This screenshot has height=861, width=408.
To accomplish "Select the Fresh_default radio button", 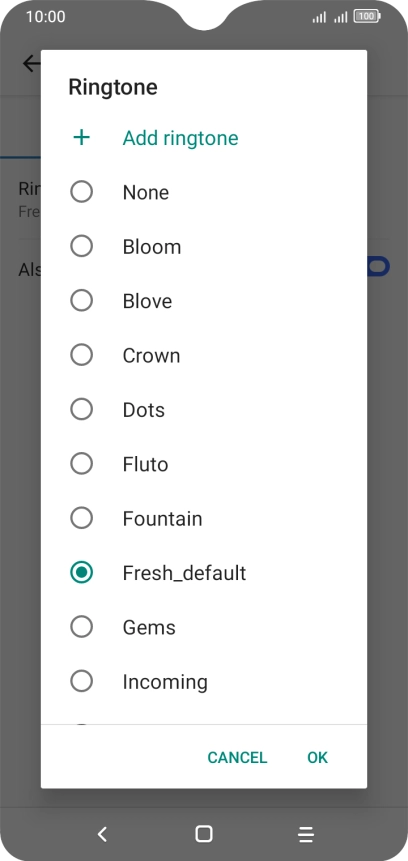I will click(x=82, y=573).
